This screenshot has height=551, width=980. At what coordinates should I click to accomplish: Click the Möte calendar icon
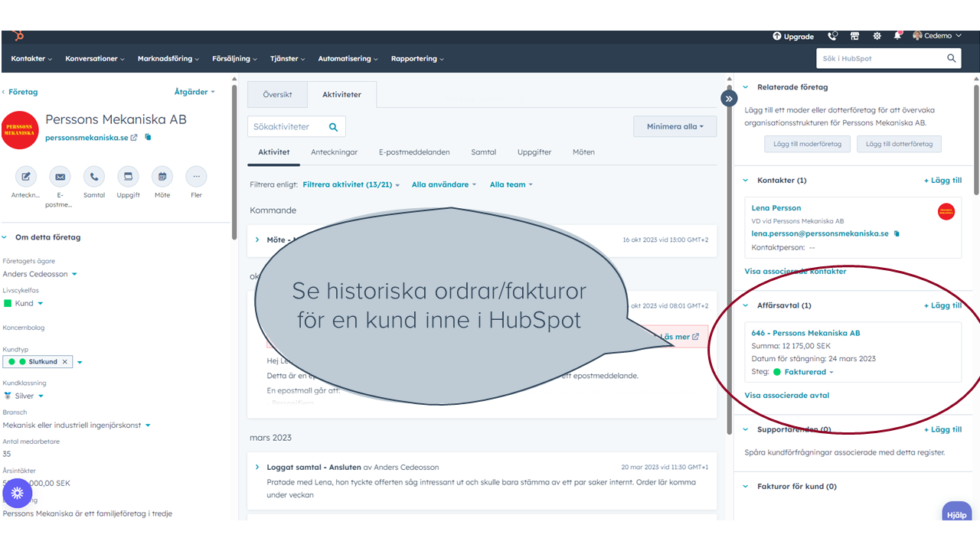coord(162,177)
